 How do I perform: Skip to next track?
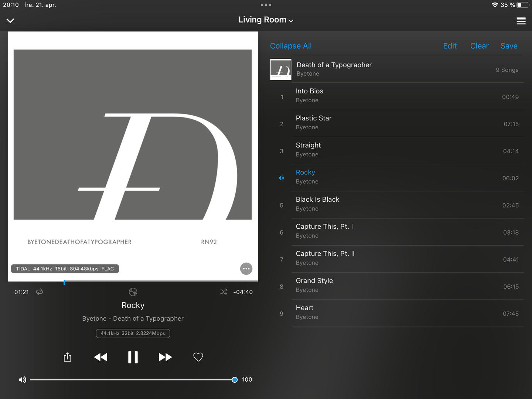point(165,357)
